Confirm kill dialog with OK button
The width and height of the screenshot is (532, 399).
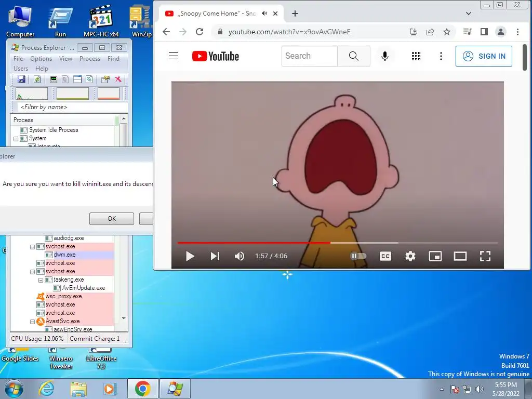point(112,219)
